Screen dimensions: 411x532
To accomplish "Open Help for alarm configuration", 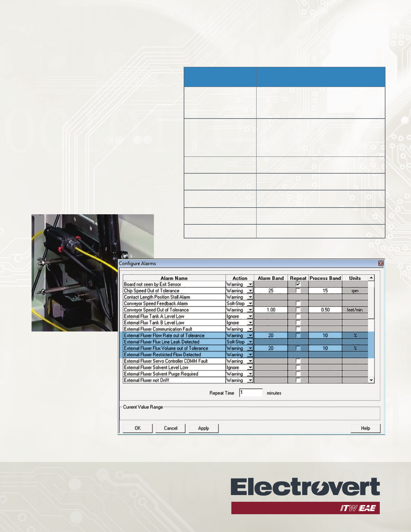I will click(x=365, y=428).
